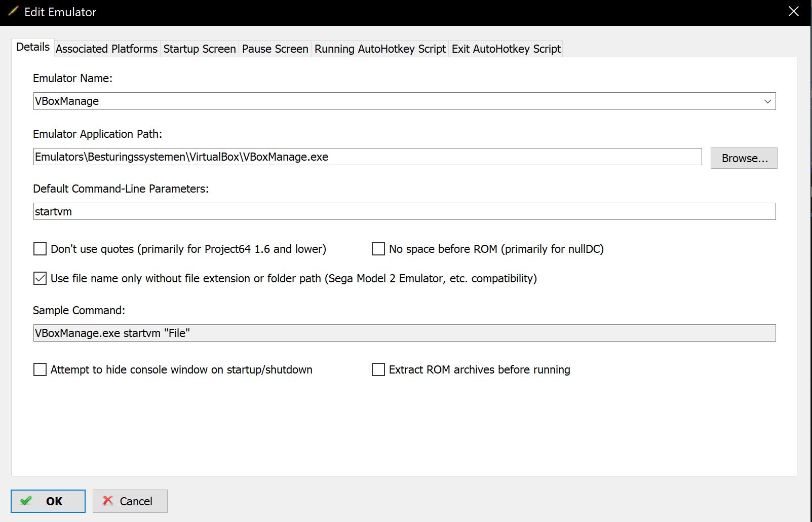Enable the Don't use quotes checkbox
The image size is (812, 522).
point(40,249)
